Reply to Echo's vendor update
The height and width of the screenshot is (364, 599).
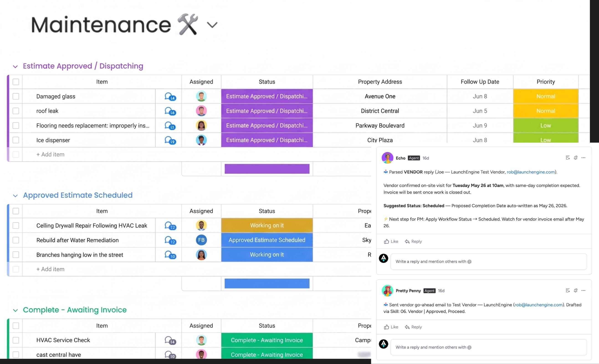(413, 242)
